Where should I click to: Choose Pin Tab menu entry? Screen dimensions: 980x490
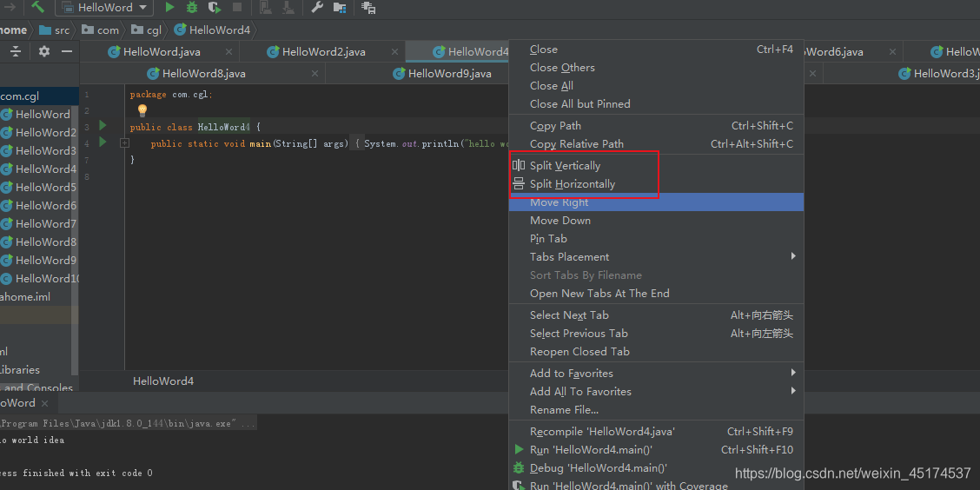coord(656,238)
